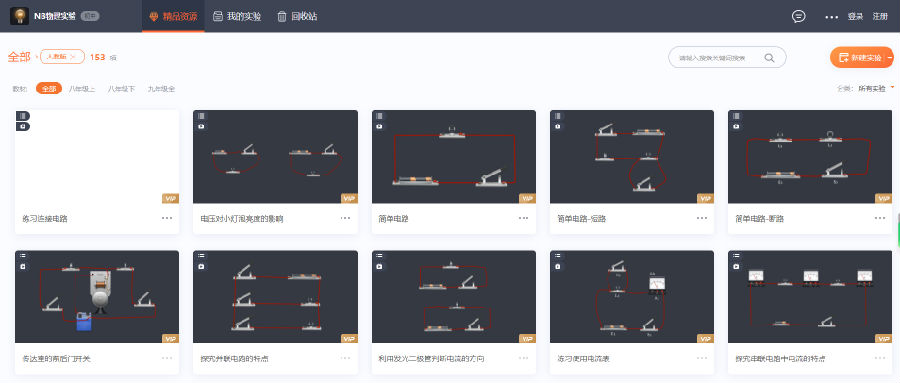Click the 全部 breadcrumb heading
900x383 pixels.
(19, 57)
